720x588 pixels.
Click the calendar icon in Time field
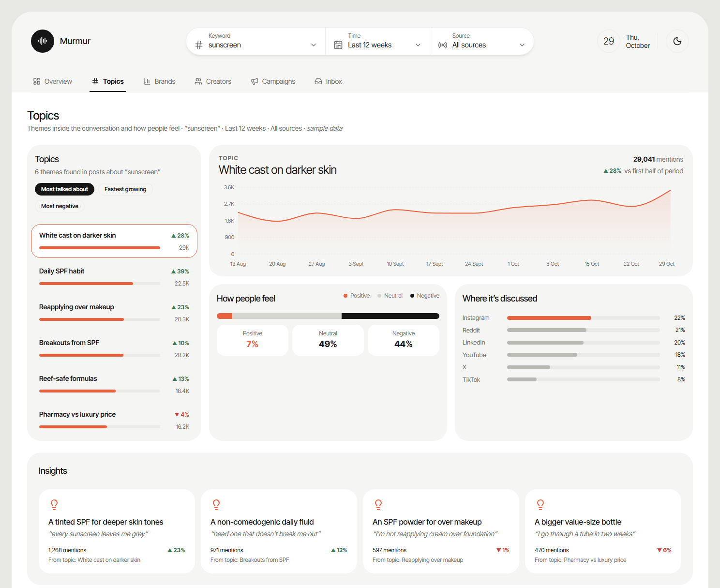pos(338,45)
